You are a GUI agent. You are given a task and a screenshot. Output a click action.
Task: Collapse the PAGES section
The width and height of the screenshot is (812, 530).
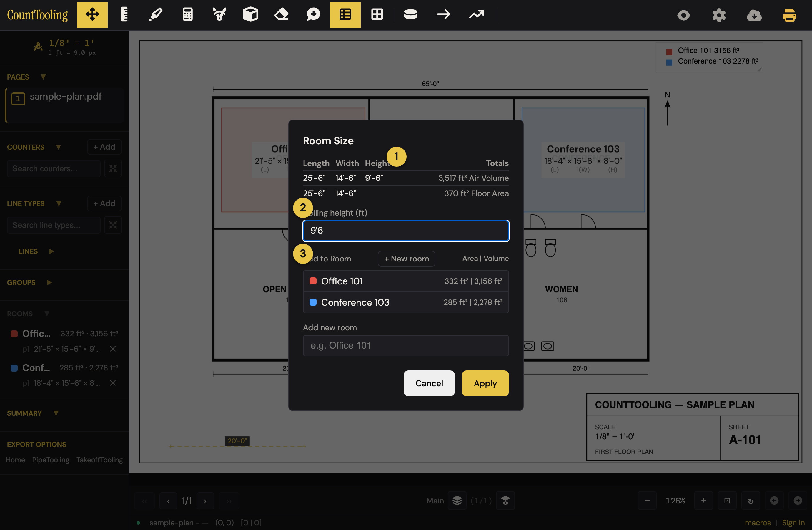point(43,77)
